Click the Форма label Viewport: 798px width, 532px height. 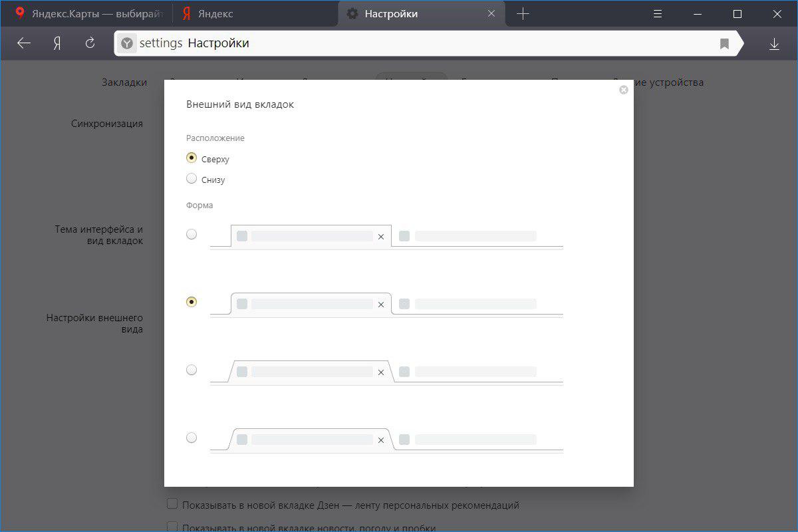tap(199, 205)
